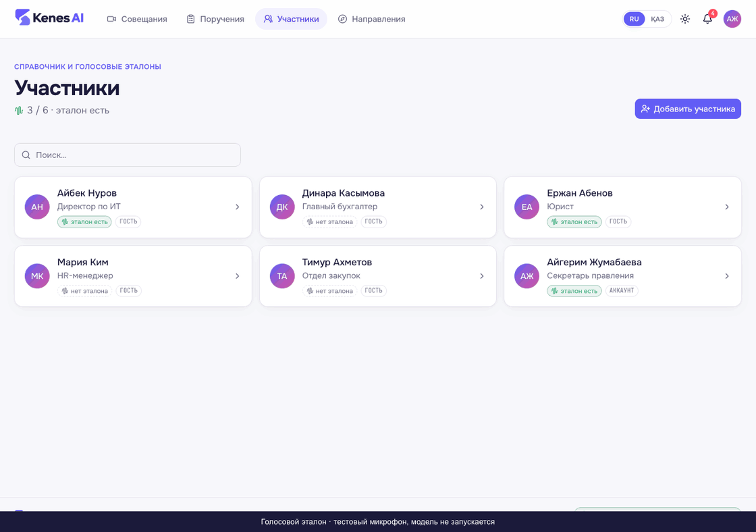Screen dimensions: 756x532
Task: Click 'нет эталона' badge of Мария Ким
Action: coord(85,291)
